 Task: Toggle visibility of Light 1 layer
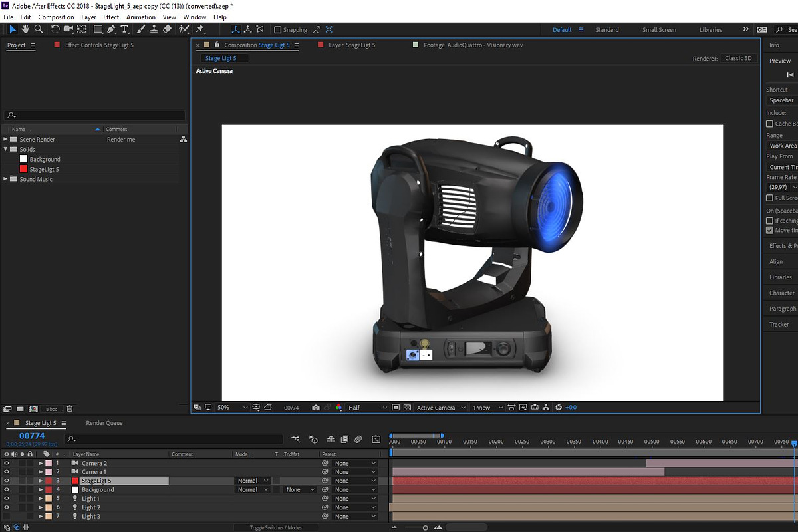pos(7,499)
